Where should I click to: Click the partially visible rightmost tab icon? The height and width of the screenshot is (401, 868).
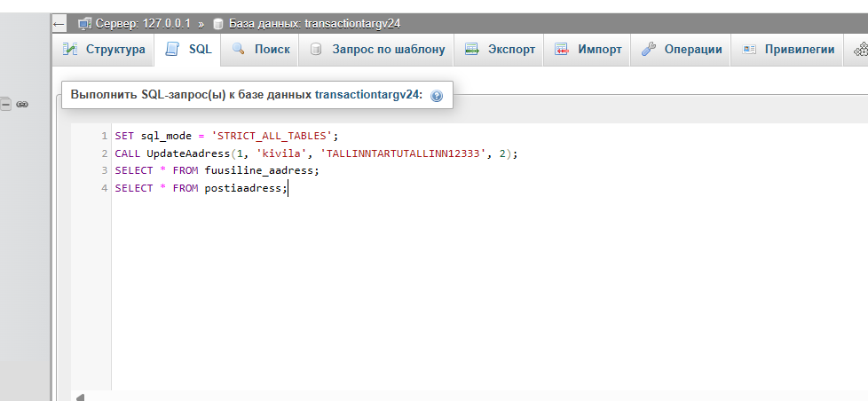861,49
